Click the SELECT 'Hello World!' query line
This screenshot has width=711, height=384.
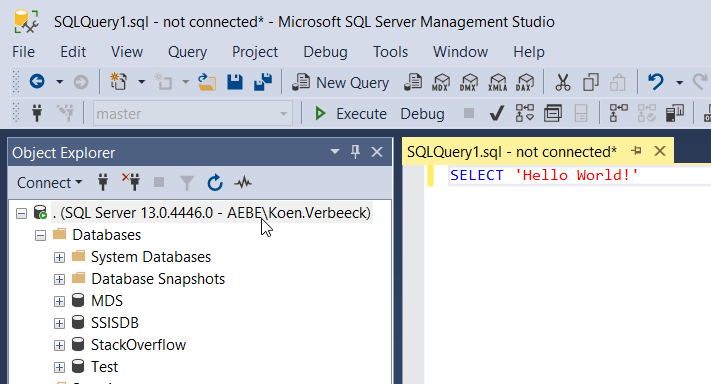(544, 175)
